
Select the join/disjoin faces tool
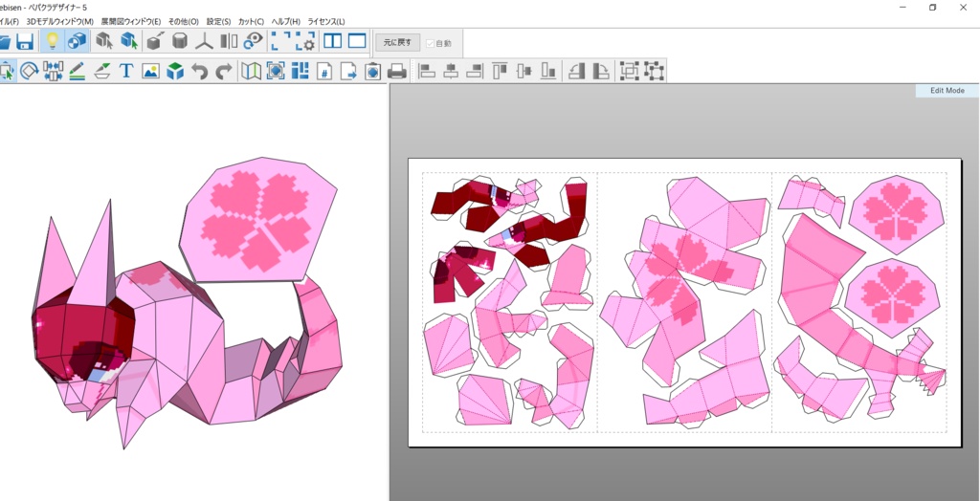[54, 71]
